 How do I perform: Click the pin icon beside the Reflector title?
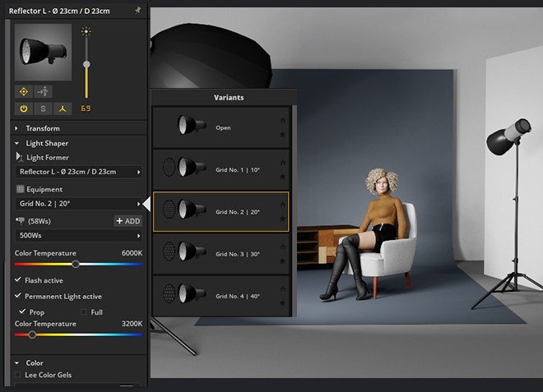pos(138,11)
